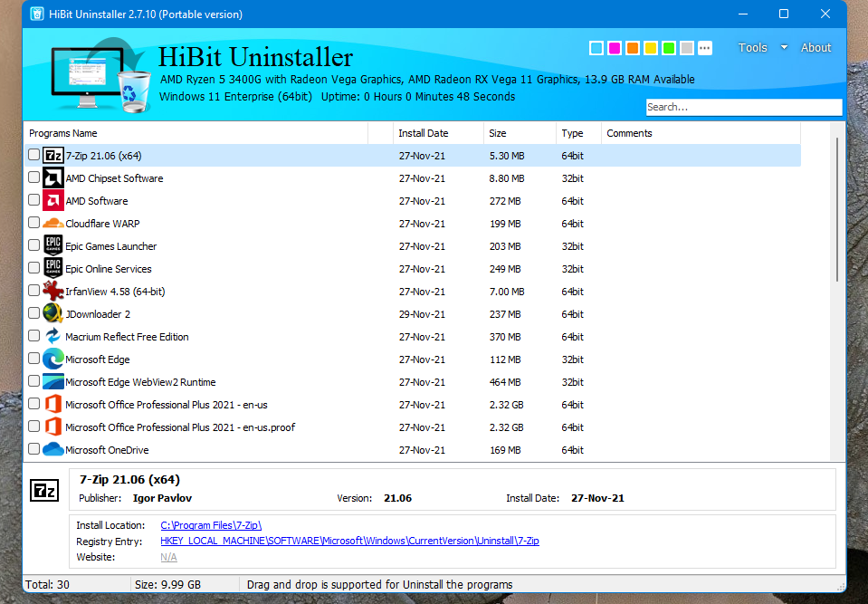The height and width of the screenshot is (604, 868).
Task: Click the Igor Pavlov publisher name
Action: (x=162, y=498)
